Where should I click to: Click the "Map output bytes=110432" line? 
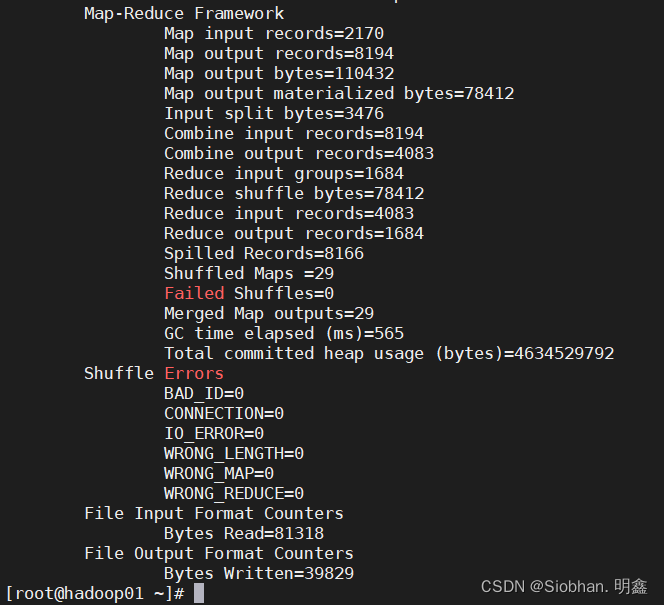[x=279, y=74]
